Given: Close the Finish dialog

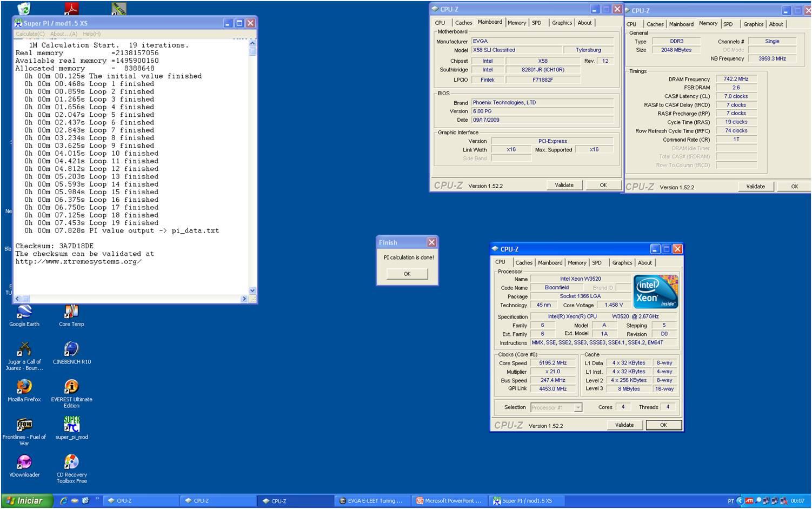Looking at the screenshot, I should tap(431, 242).
